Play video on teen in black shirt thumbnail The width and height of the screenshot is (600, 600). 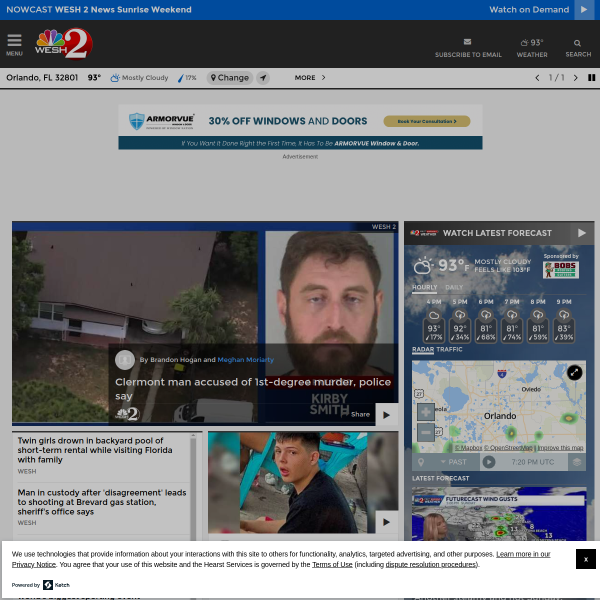(386, 522)
